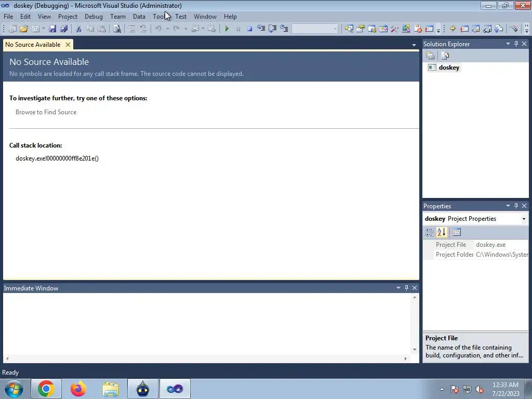532x399 pixels.
Task: Open the Window menu
Action: click(205, 16)
